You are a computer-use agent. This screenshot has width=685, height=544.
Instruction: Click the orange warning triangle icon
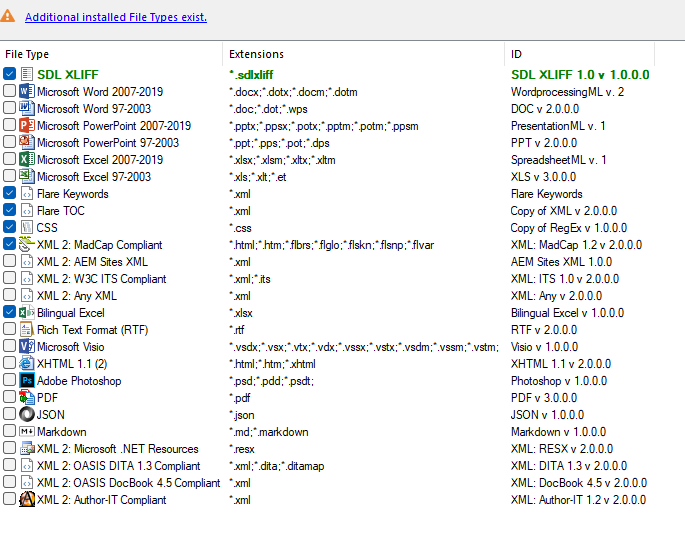tap(7, 16)
